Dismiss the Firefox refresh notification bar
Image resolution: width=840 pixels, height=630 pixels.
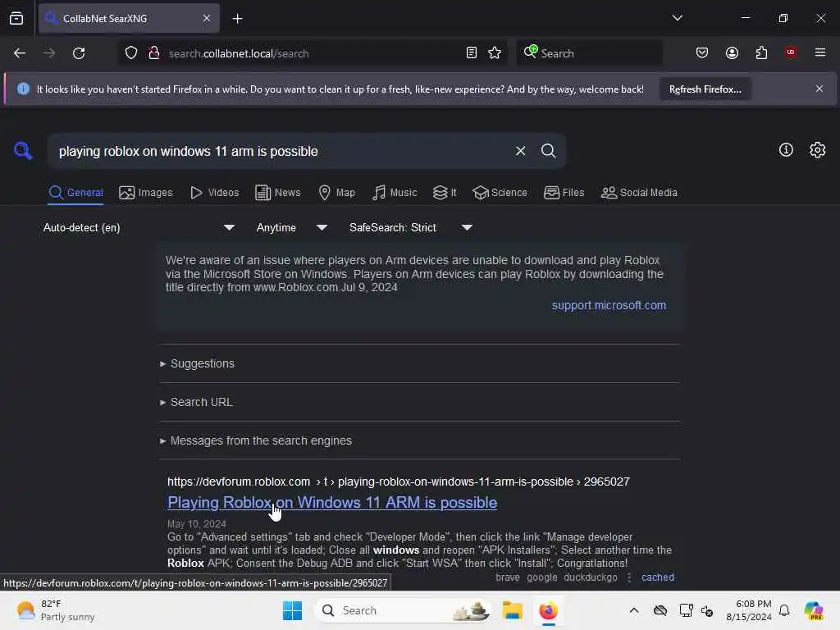[819, 89]
